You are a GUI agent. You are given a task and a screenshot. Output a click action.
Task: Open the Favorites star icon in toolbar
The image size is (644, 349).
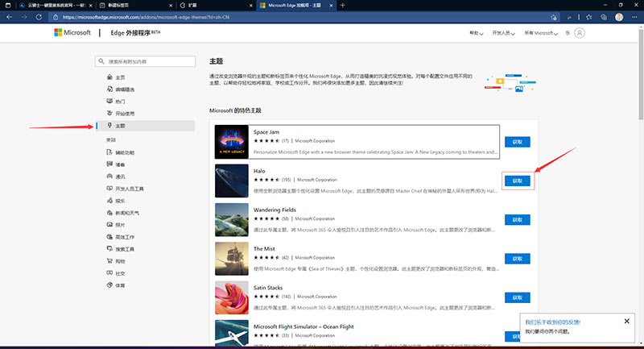589,17
